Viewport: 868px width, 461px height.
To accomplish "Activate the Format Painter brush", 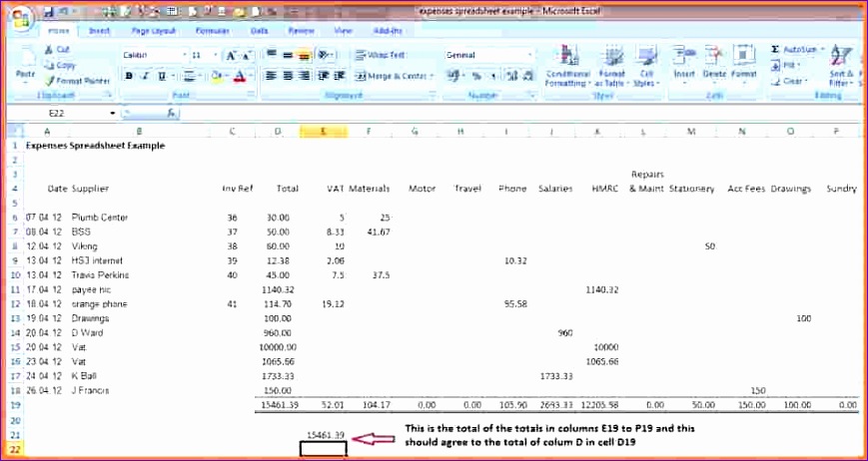I will (78, 81).
